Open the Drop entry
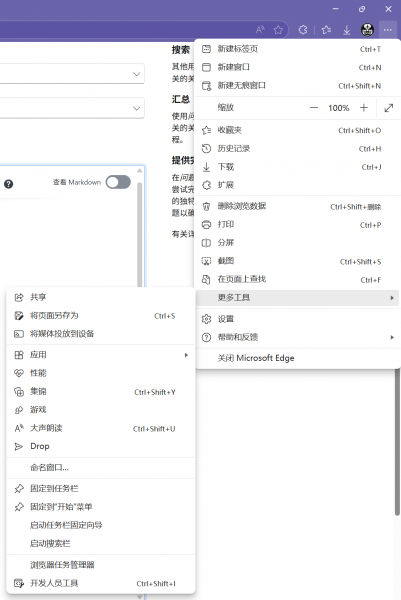Image resolution: width=401 pixels, height=600 pixels. coord(101,446)
